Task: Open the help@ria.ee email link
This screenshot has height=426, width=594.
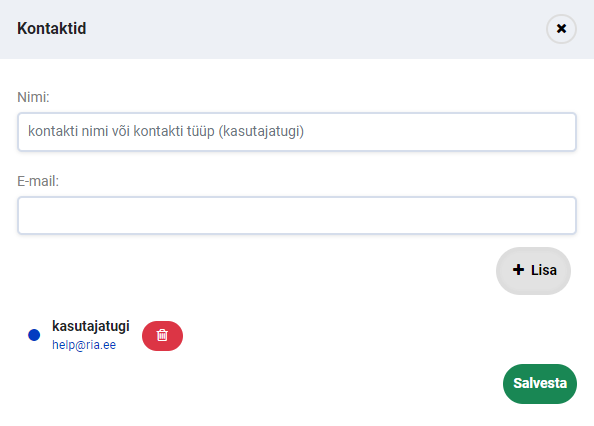Action: [x=84, y=345]
